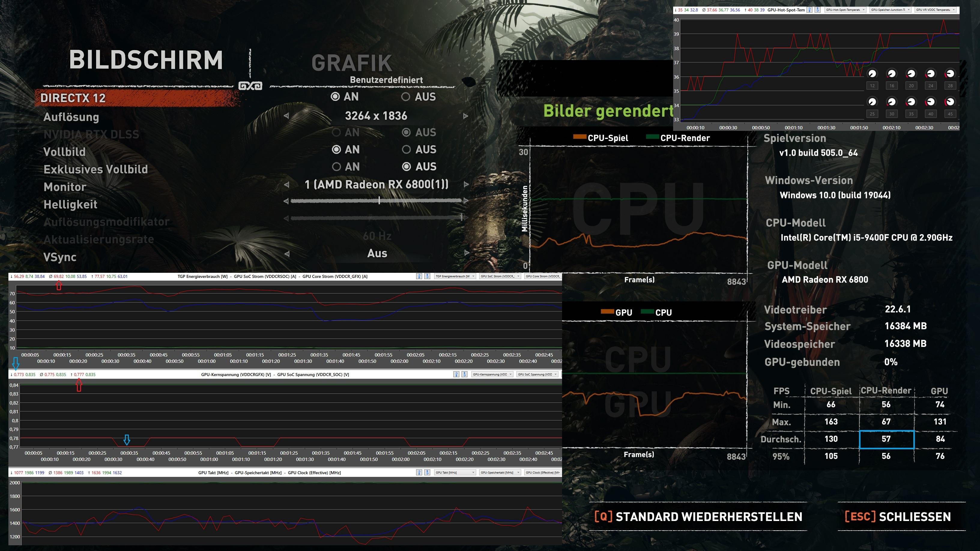Open the GPU-Kernspannung dropdown
The width and height of the screenshot is (980, 551).
tap(492, 374)
